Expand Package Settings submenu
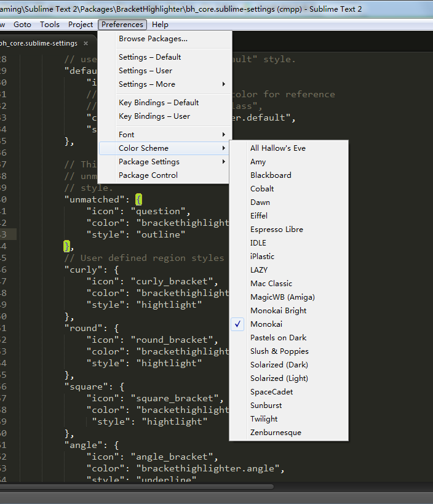Image resolution: width=433 pixels, height=504 pixels. tap(165, 162)
